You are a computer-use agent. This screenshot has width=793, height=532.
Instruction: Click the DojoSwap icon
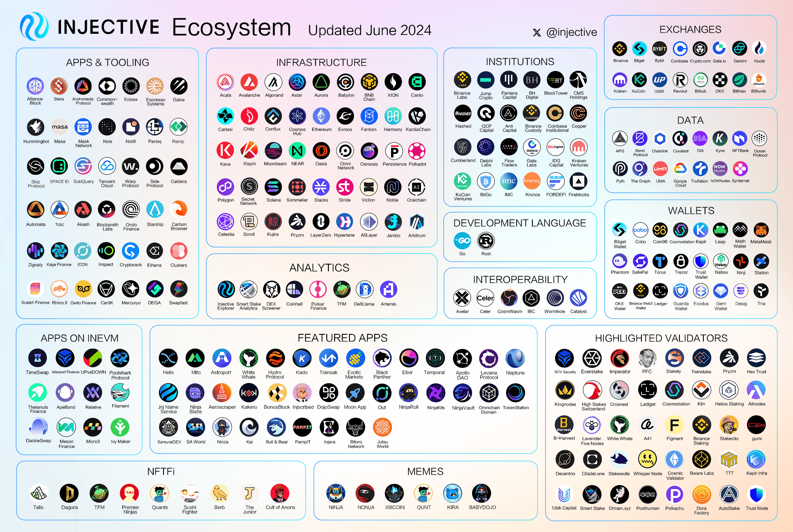[329, 393]
